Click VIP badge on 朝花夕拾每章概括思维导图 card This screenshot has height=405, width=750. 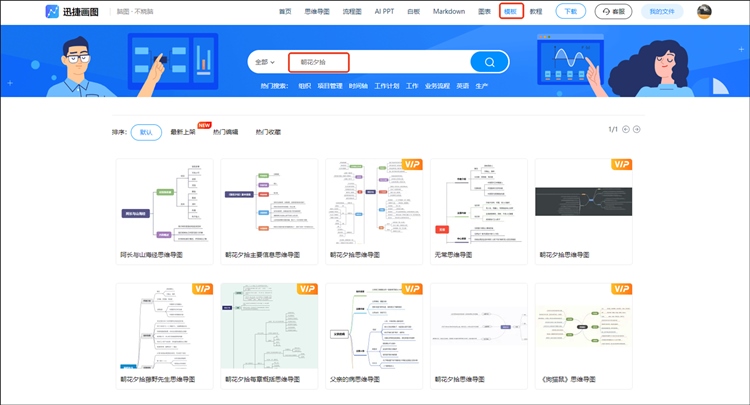click(x=307, y=289)
